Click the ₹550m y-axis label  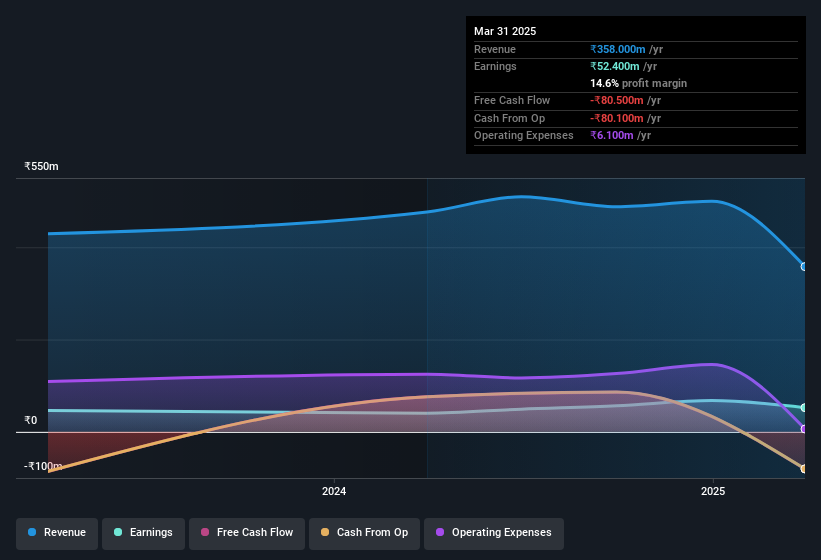click(x=41, y=166)
